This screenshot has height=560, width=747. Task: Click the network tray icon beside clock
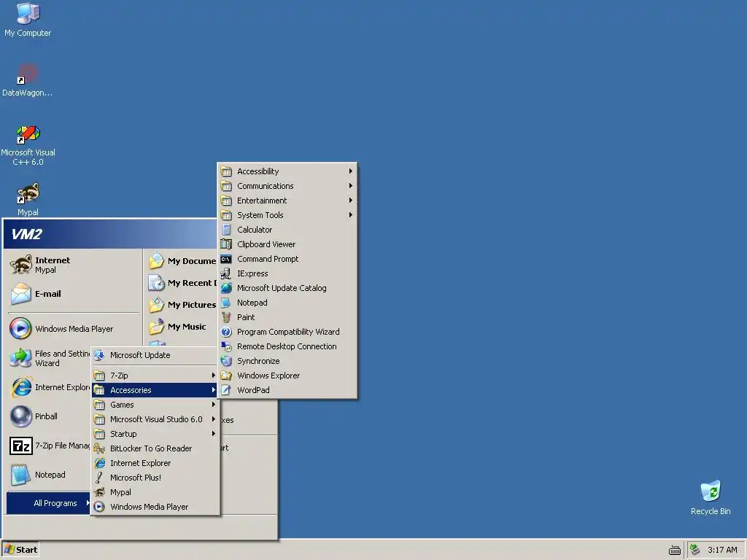point(695,550)
